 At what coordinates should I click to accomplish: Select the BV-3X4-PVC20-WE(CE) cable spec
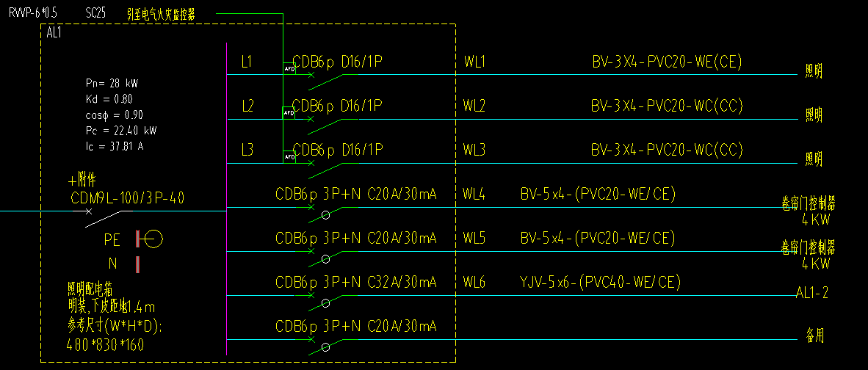(667, 62)
